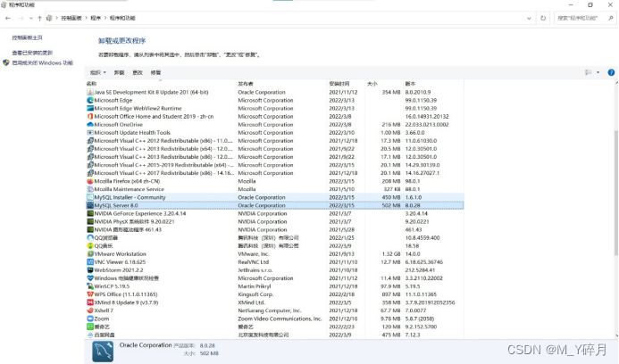Image resolution: width=619 pixels, height=364 pixels.
Task: Expand the view options dropdown arrow
Action: (598, 72)
